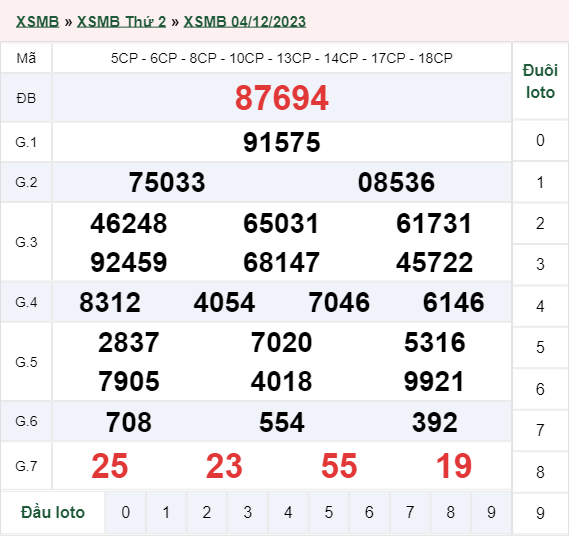Viewport: 569px width, 536px height.
Task: Click fifth prize number 5316
Action: point(435,342)
